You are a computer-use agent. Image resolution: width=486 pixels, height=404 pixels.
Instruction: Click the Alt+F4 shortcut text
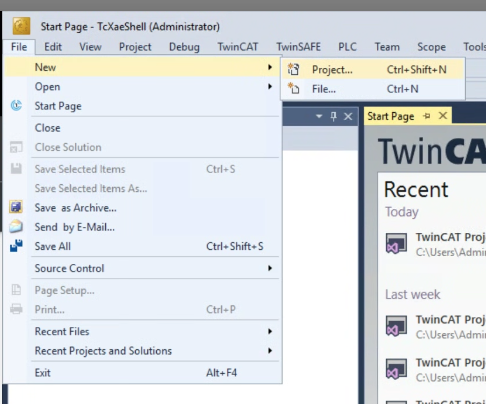[221, 373]
